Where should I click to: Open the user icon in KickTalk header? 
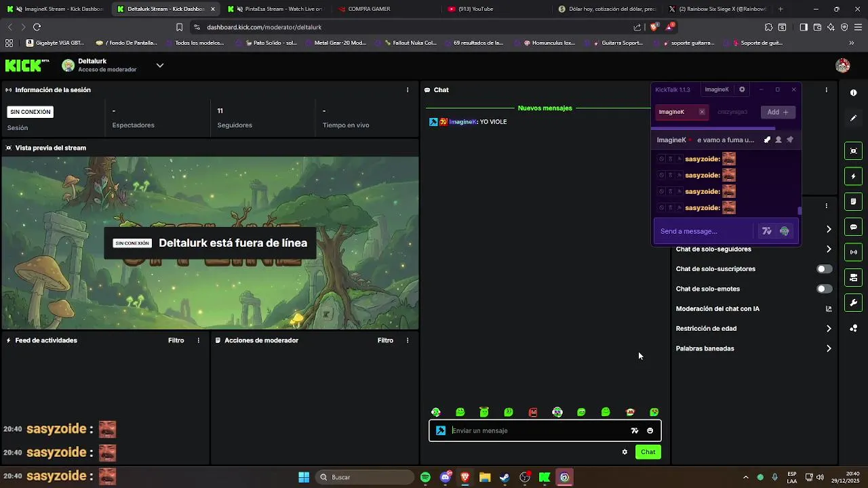pos(778,140)
